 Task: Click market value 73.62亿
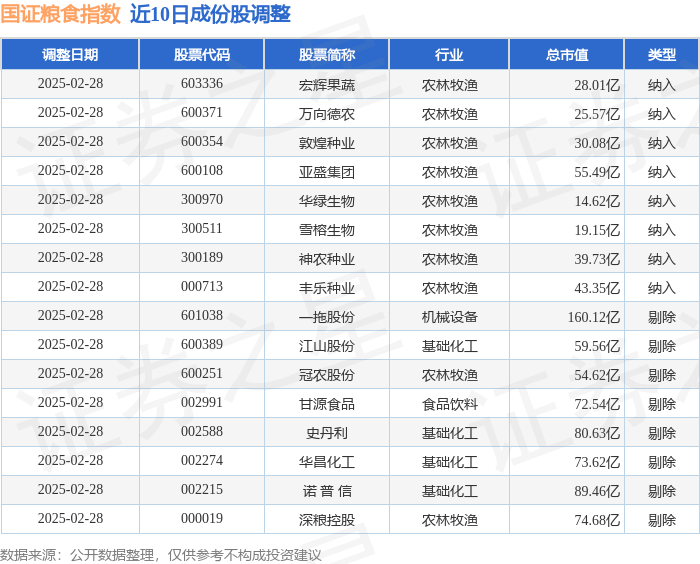597,462
